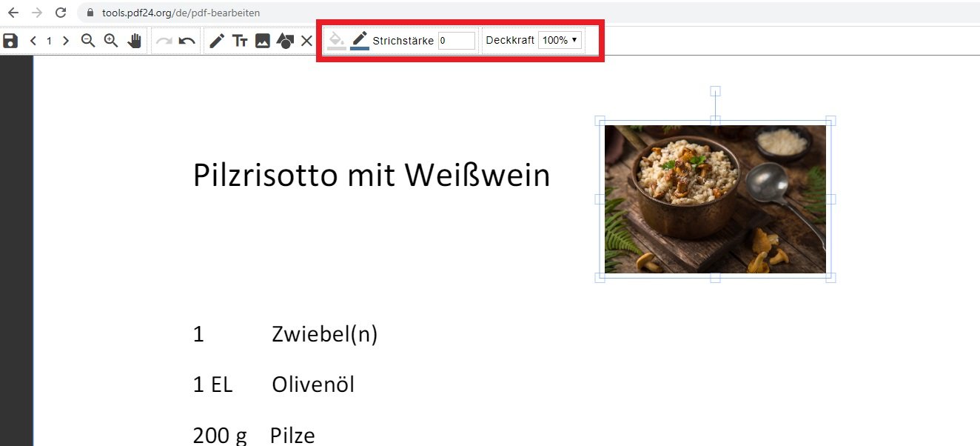This screenshot has width=980, height=446.
Task: Open the Deckkraft 100% dropdown
Action: click(560, 41)
